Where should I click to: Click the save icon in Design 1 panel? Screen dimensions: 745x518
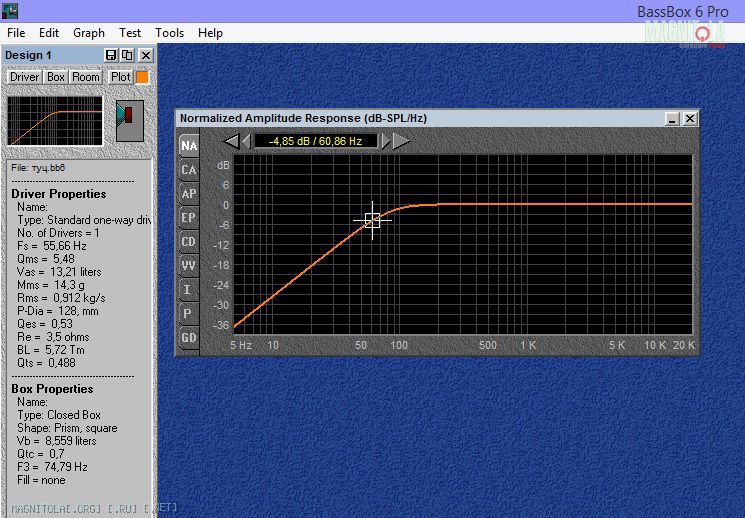(x=111, y=55)
